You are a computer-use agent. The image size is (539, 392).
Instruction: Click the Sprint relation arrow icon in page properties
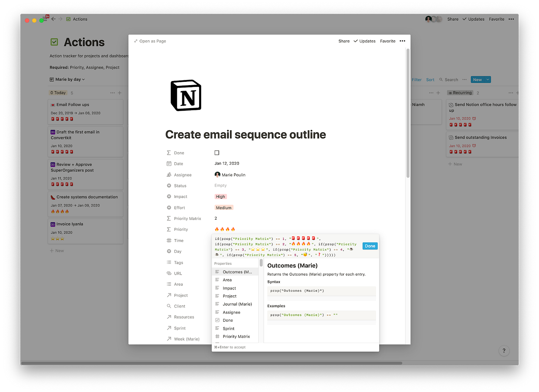[x=169, y=328]
